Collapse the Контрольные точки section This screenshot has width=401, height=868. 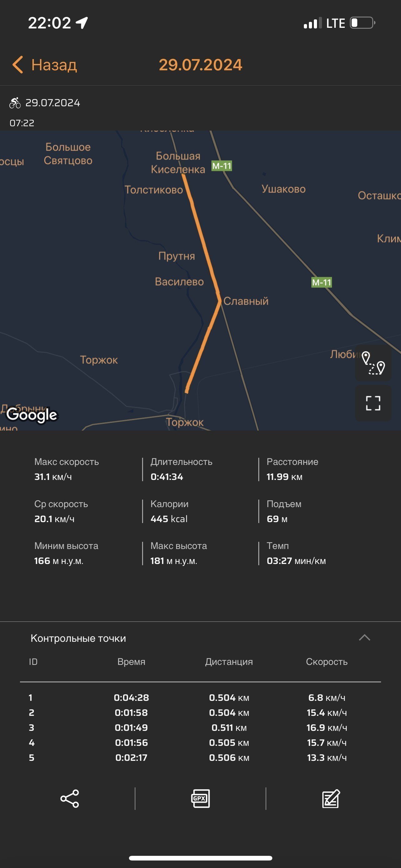tap(364, 637)
